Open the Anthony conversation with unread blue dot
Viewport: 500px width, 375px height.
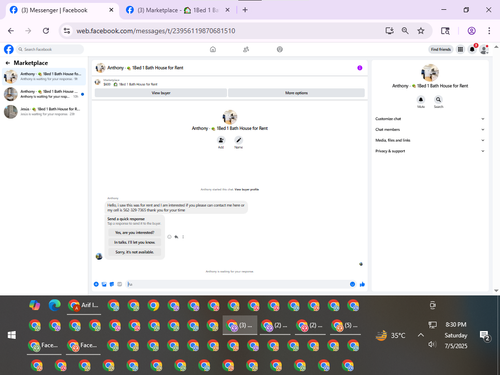44,94
